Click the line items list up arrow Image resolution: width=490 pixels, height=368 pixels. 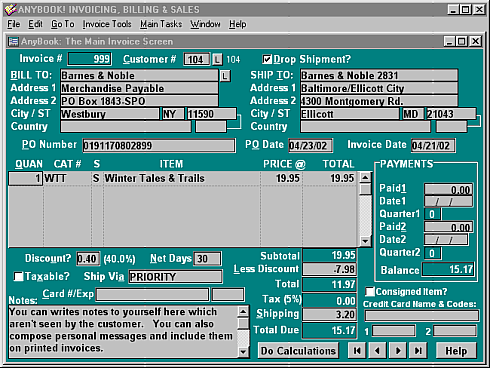365,177
